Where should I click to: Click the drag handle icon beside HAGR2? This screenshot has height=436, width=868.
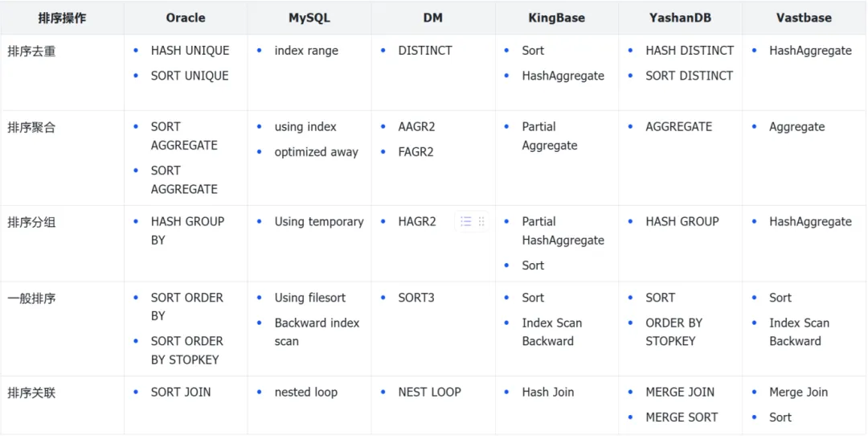pyautogui.click(x=481, y=221)
